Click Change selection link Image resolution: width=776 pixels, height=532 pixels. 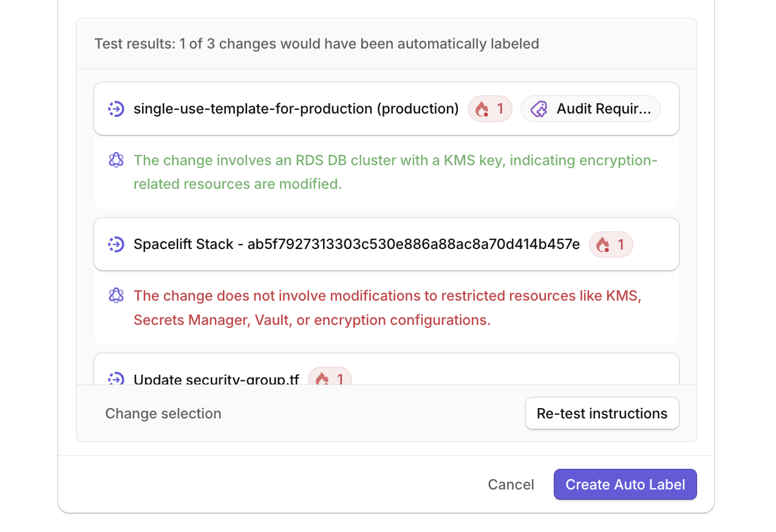click(x=163, y=414)
